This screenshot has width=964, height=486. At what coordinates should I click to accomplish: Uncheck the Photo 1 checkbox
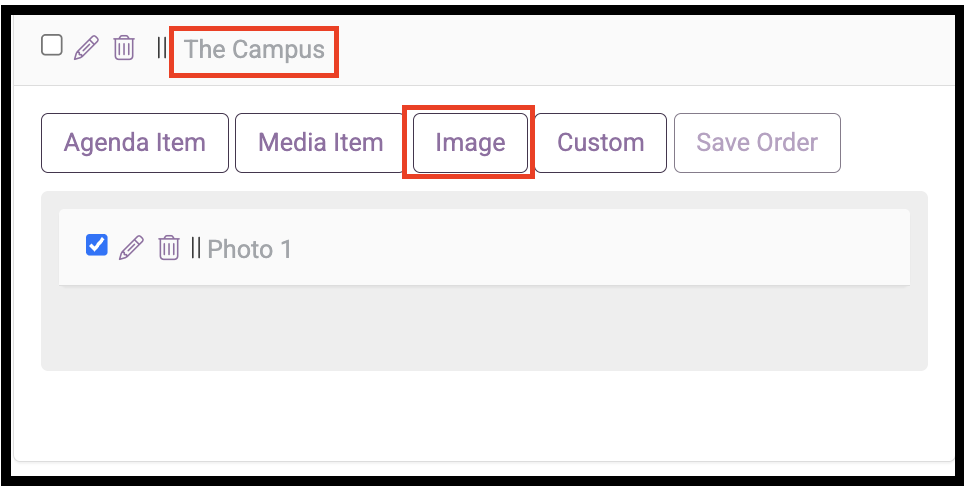[97, 245]
